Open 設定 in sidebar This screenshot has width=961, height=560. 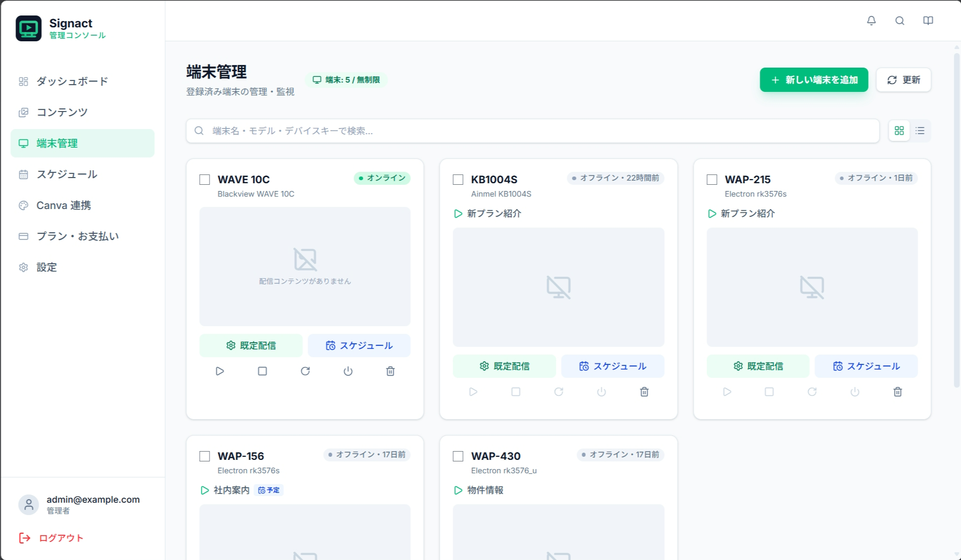point(83,267)
